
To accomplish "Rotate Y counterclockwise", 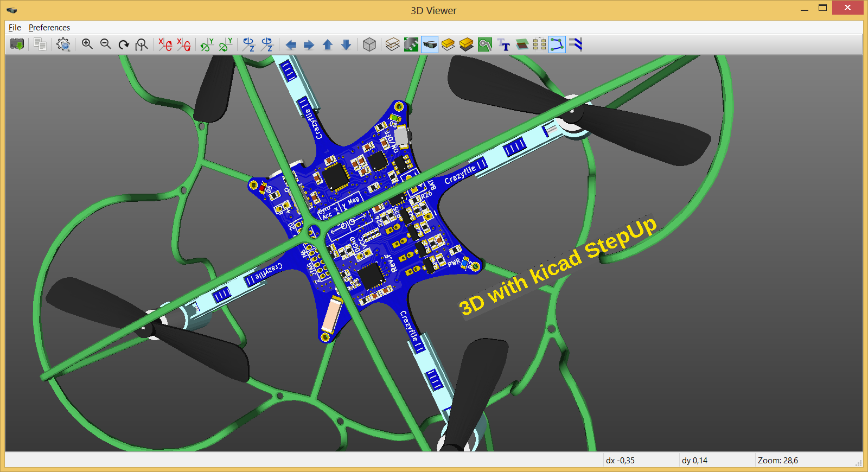I will coord(225,44).
